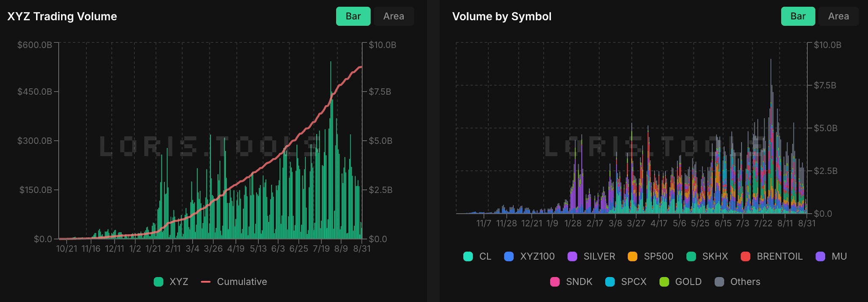868x302 pixels.
Task: Toggle the XYZ legend green swatch
Action: pos(159,282)
